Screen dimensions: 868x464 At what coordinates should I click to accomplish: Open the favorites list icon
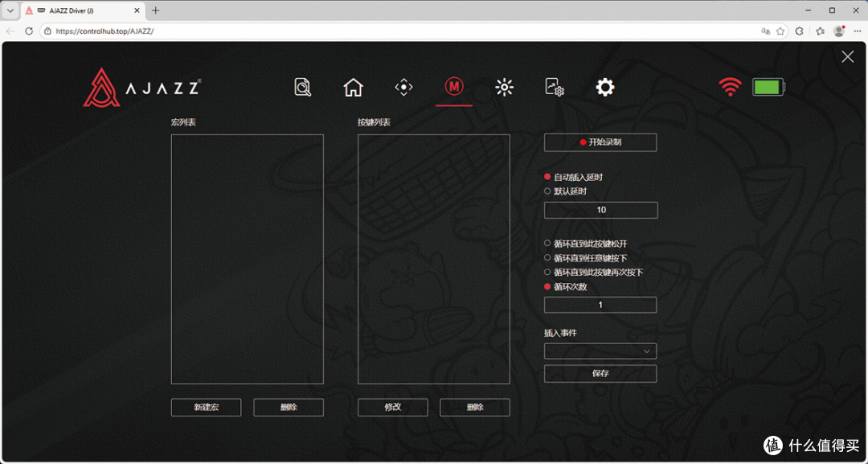pyautogui.click(x=821, y=31)
